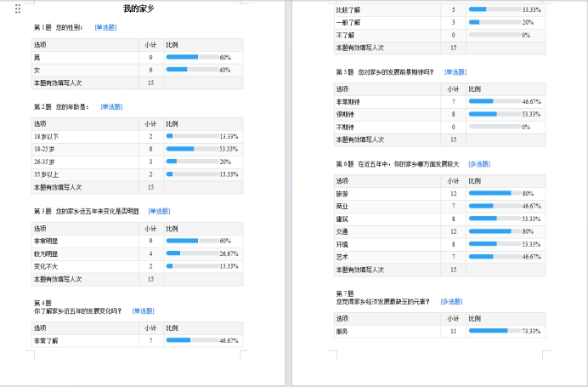Screen dimensions: 588x387
Task: Click the 非常明显 option cell
Action: pyautogui.click(x=85, y=241)
